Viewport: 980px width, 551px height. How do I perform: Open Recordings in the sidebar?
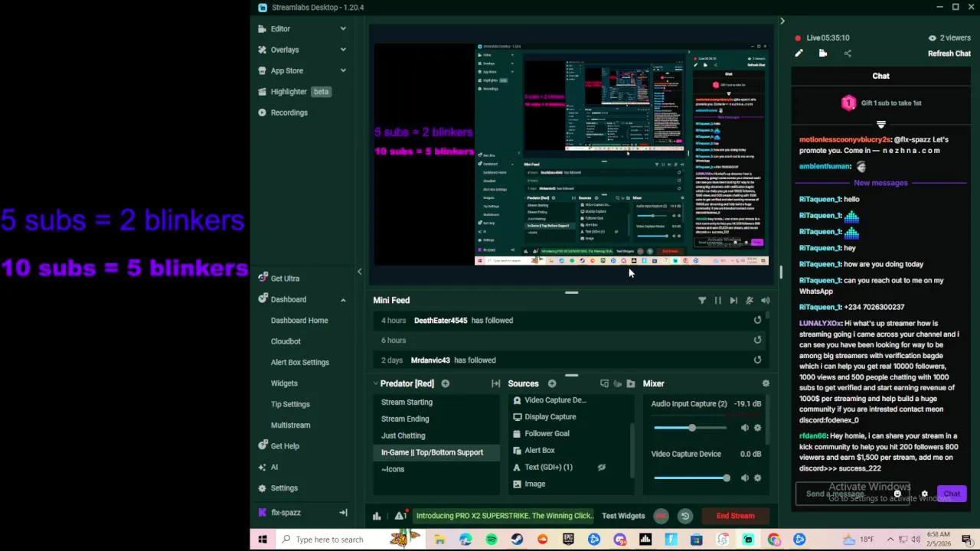click(x=289, y=112)
